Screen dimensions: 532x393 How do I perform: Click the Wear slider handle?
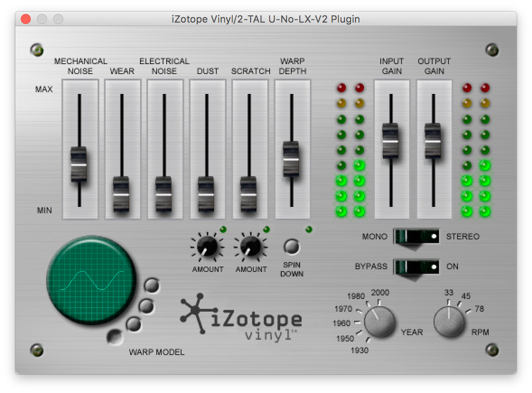(121, 194)
